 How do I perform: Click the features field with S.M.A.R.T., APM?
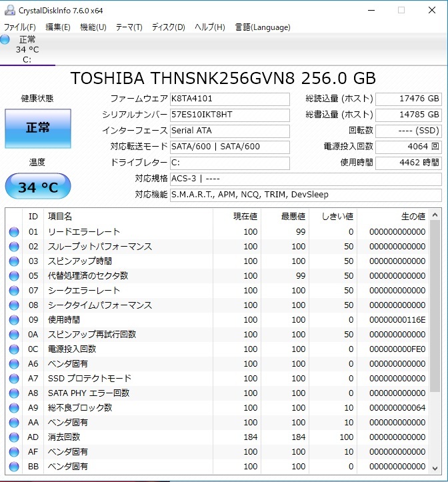click(x=305, y=195)
